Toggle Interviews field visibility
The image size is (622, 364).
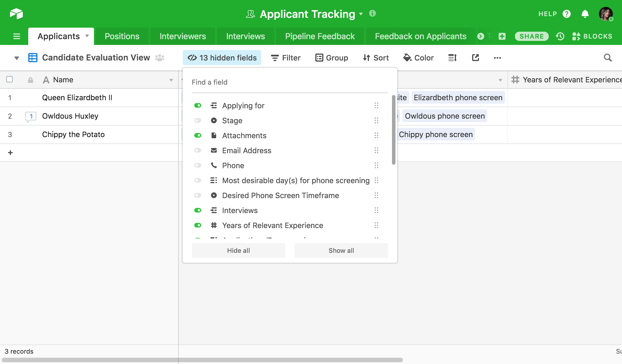pyautogui.click(x=198, y=210)
